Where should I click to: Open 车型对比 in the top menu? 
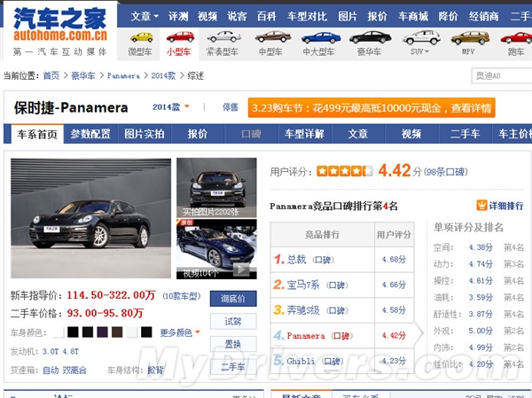pyautogui.click(x=307, y=16)
